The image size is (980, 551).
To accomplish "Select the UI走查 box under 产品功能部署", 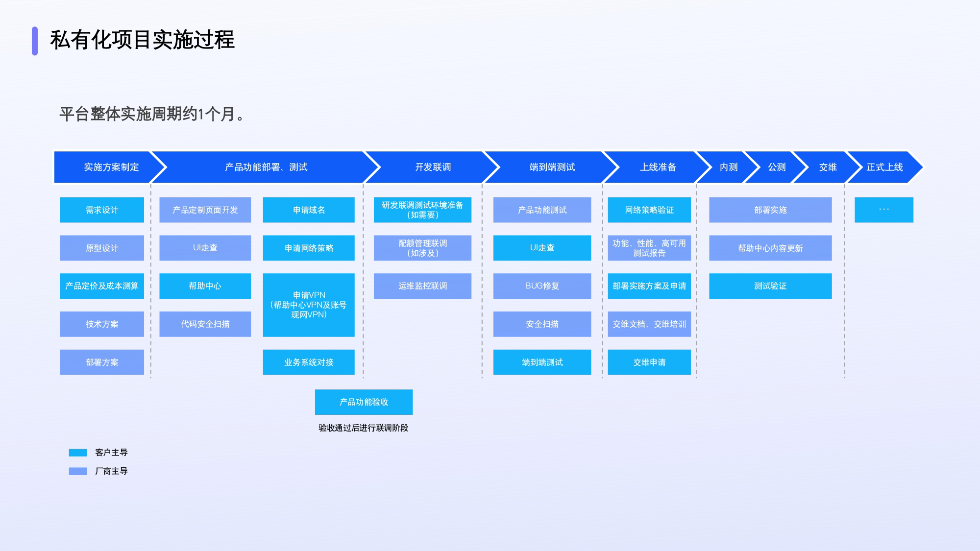I will click(x=205, y=248).
